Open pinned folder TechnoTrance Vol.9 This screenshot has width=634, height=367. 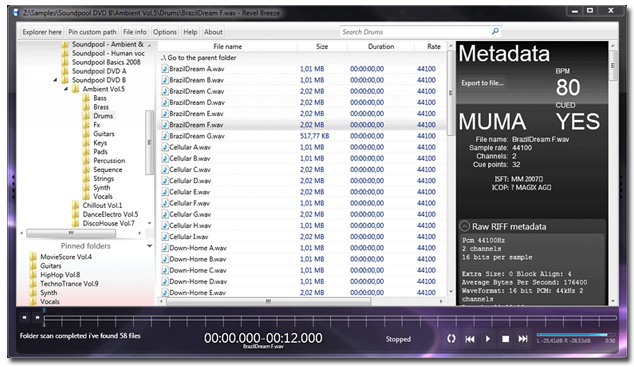tap(69, 283)
